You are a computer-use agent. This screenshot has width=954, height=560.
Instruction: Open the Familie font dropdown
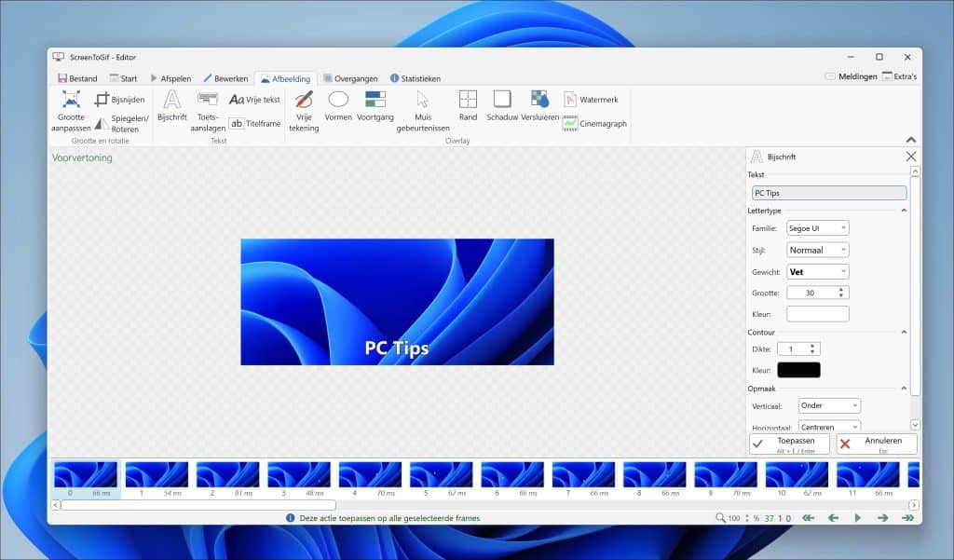pos(817,228)
